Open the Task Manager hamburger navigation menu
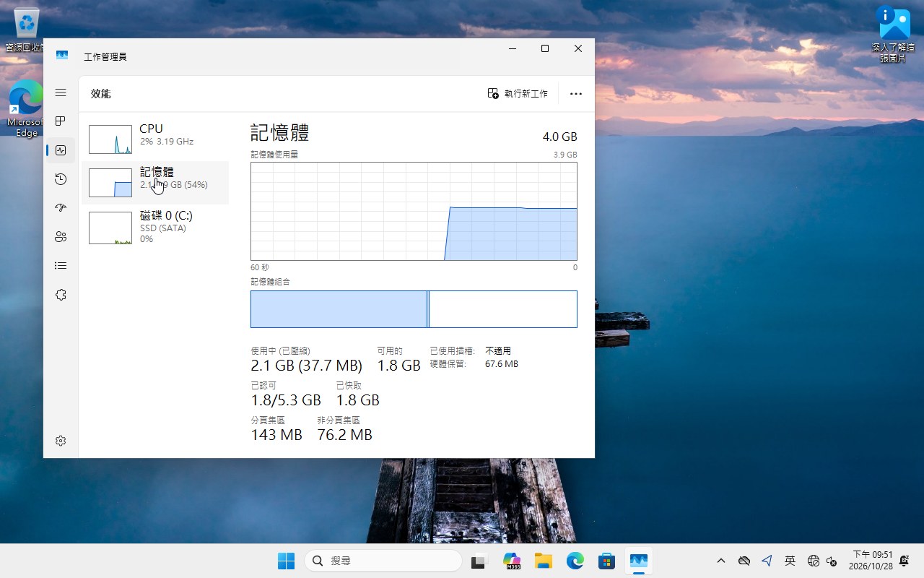The height and width of the screenshot is (578, 924). pyautogui.click(x=61, y=93)
